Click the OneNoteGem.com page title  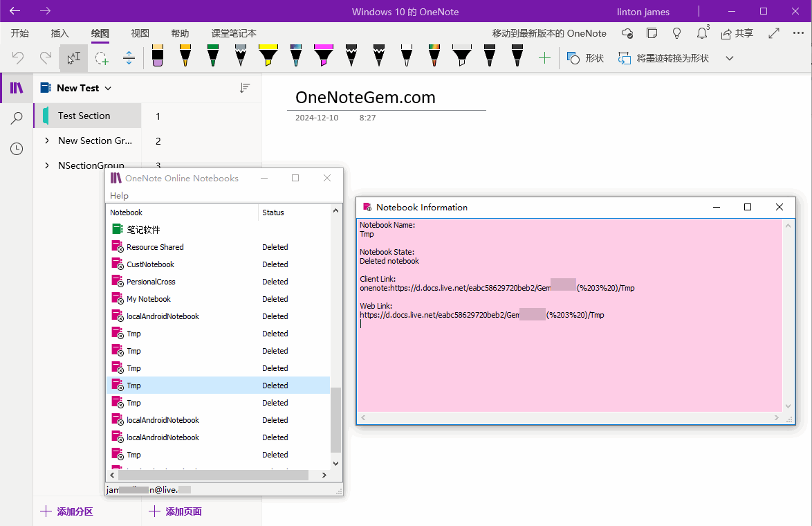[365, 98]
